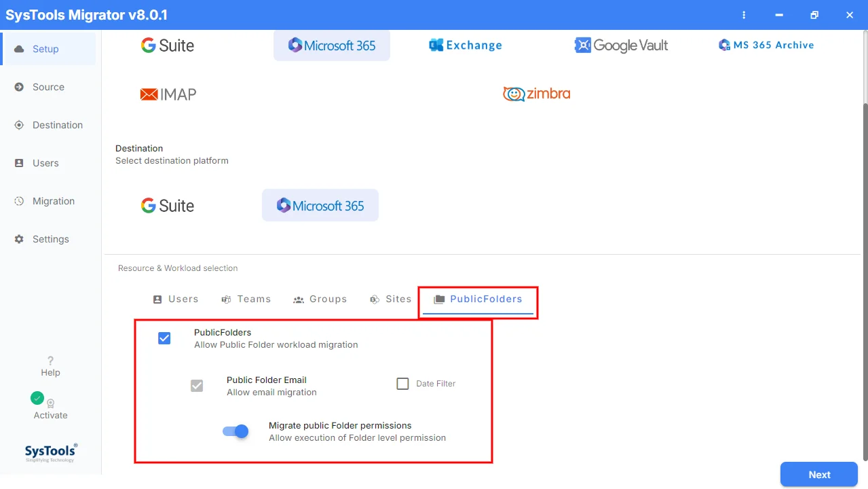
Task: Choose Microsoft 365 as source platform
Action: [x=332, y=46]
